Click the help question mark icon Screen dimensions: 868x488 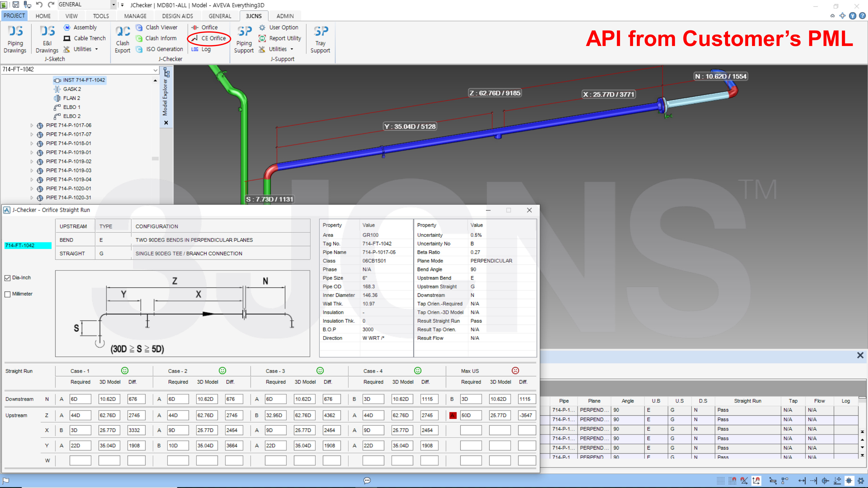(862, 16)
